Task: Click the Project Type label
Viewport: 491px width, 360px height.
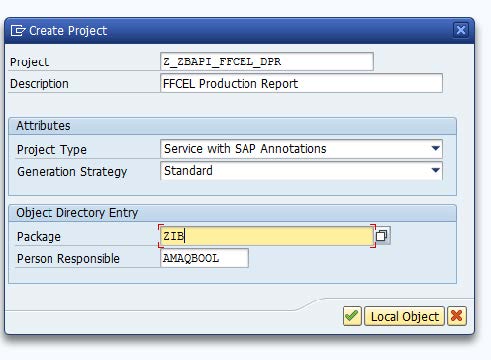Action: point(52,150)
